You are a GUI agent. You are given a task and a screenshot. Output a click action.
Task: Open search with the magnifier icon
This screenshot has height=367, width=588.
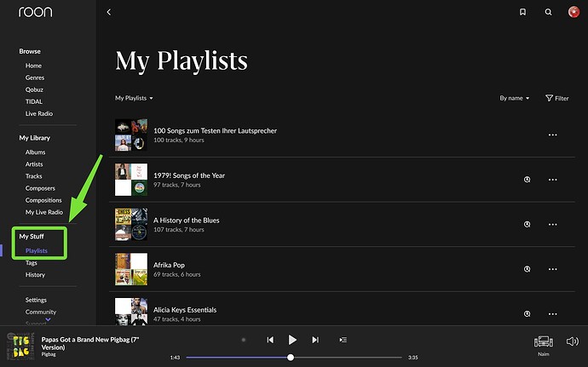(x=548, y=12)
